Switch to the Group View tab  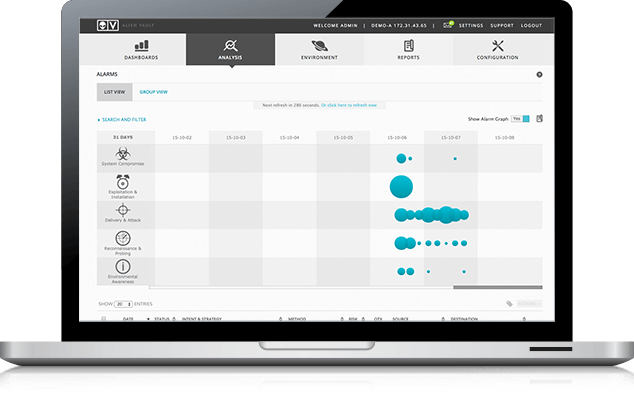154,92
